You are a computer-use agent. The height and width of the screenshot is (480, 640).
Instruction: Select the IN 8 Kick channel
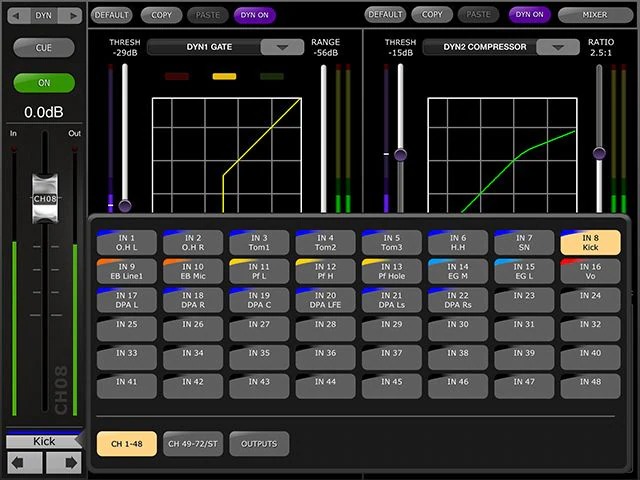click(x=591, y=242)
